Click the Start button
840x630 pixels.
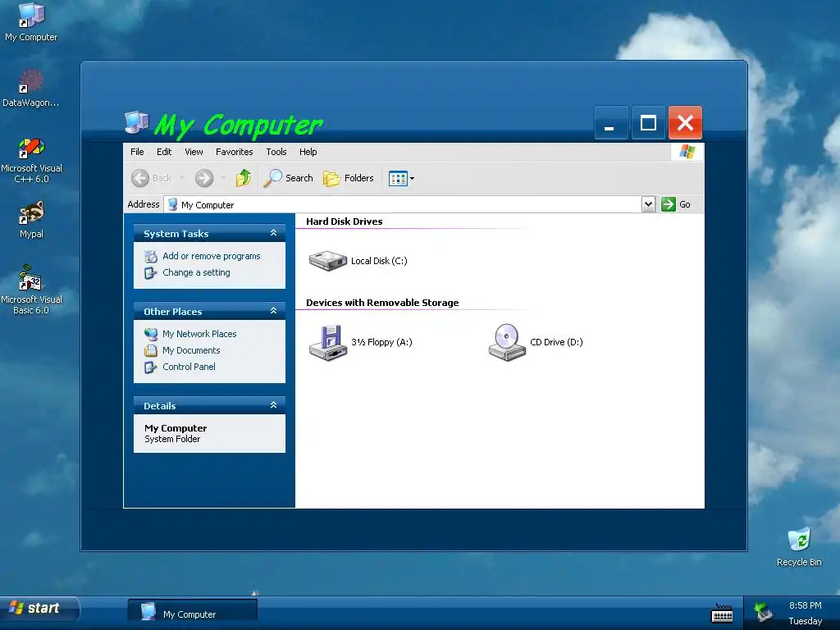tap(39, 608)
